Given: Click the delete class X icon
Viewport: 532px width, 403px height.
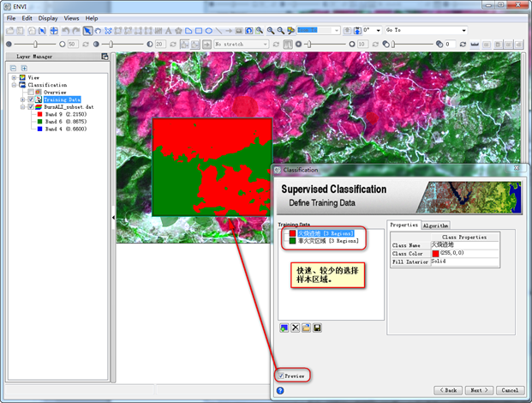Looking at the screenshot, I should (x=296, y=328).
